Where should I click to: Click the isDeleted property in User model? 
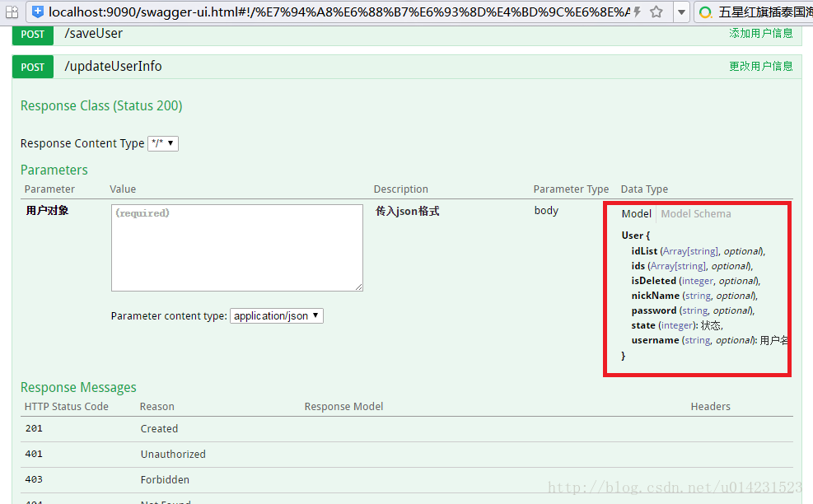(x=654, y=281)
